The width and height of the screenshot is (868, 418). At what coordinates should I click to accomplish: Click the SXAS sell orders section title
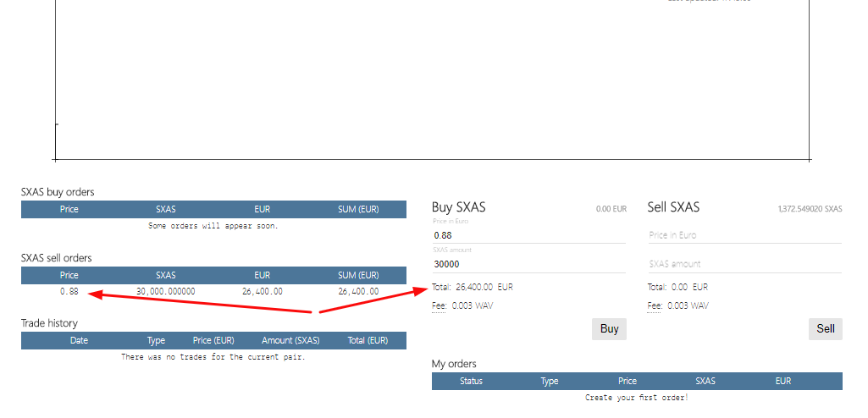pos(57,258)
